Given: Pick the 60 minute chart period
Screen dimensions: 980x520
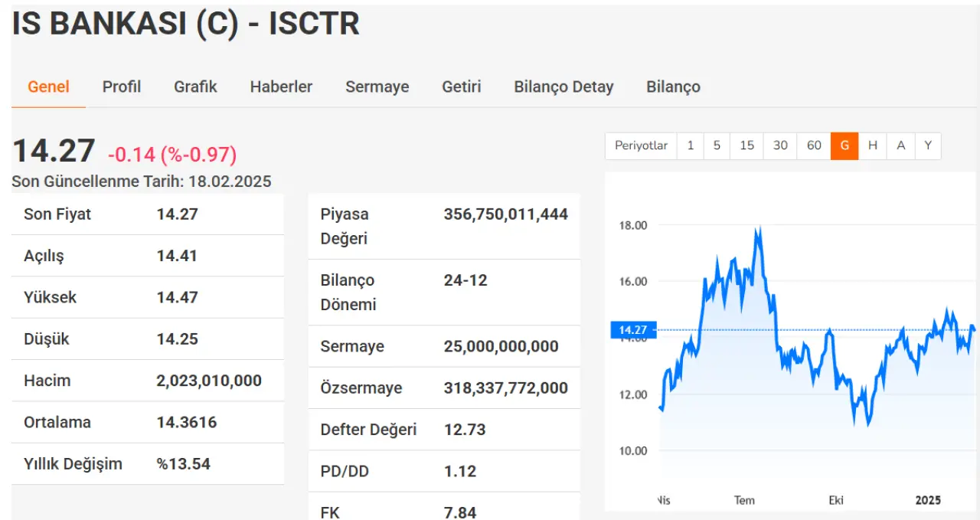Looking at the screenshot, I should (x=814, y=146).
